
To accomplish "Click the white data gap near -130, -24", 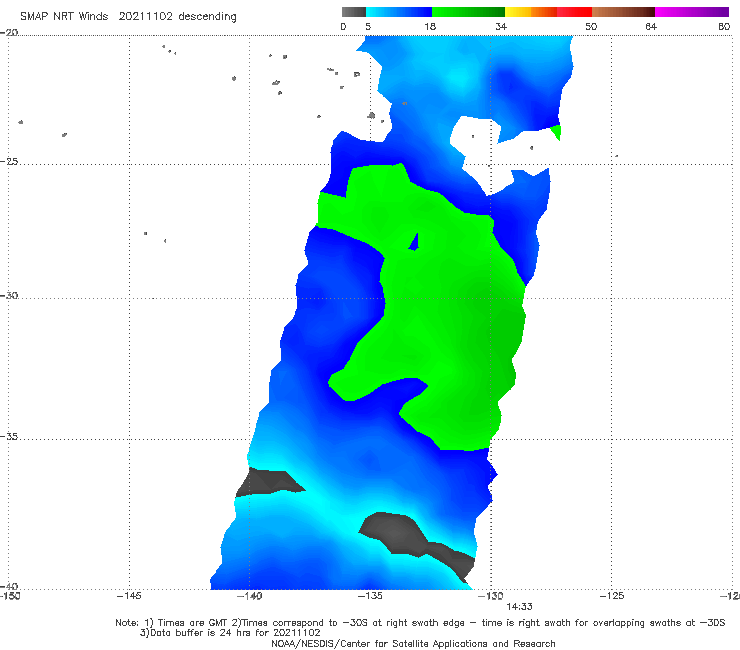I will [x=491, y=151].
